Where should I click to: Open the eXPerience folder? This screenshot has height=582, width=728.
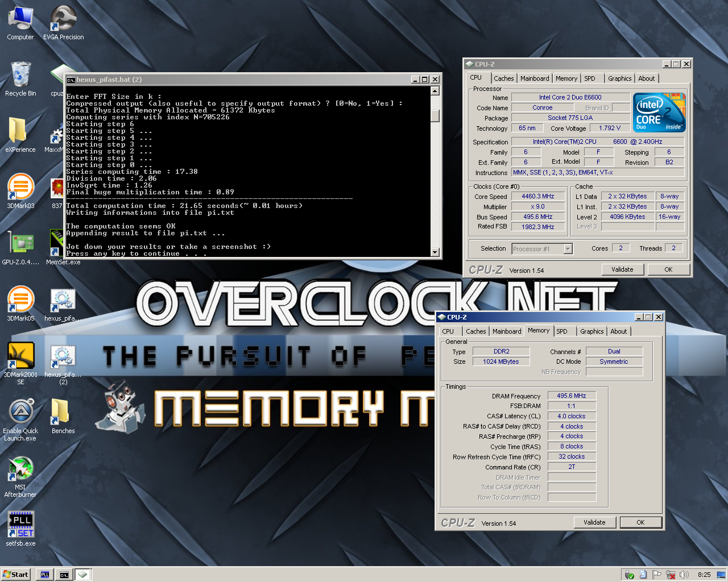tap(20, 135)
